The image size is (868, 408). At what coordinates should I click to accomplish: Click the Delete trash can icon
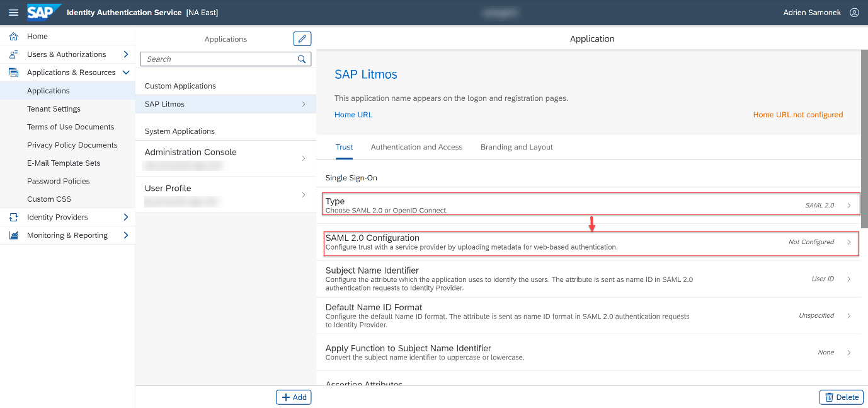coord(830,397)
